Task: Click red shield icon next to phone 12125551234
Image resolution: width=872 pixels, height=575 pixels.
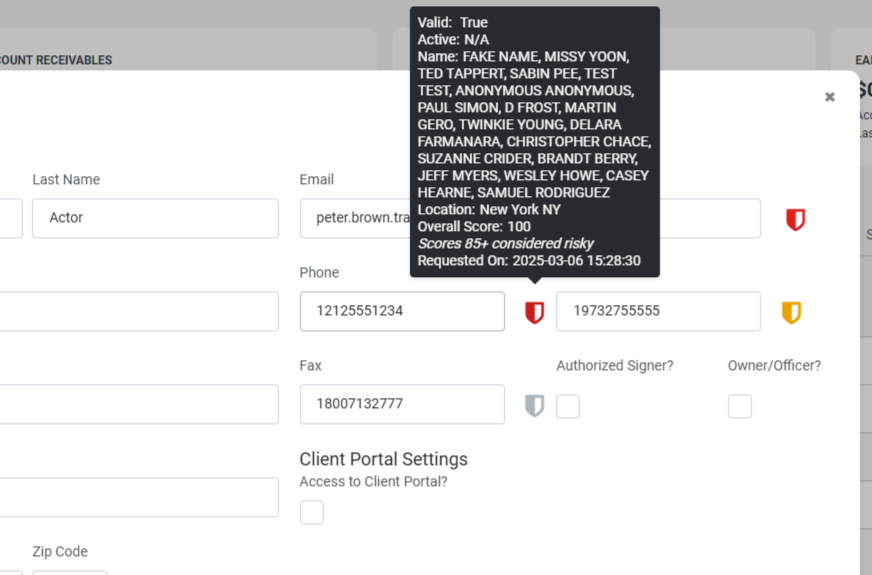Action: 534,313
